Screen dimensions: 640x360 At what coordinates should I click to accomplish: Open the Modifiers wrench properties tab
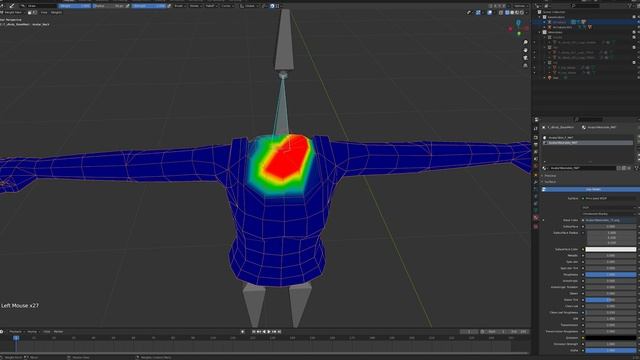[x=536, y=182]
